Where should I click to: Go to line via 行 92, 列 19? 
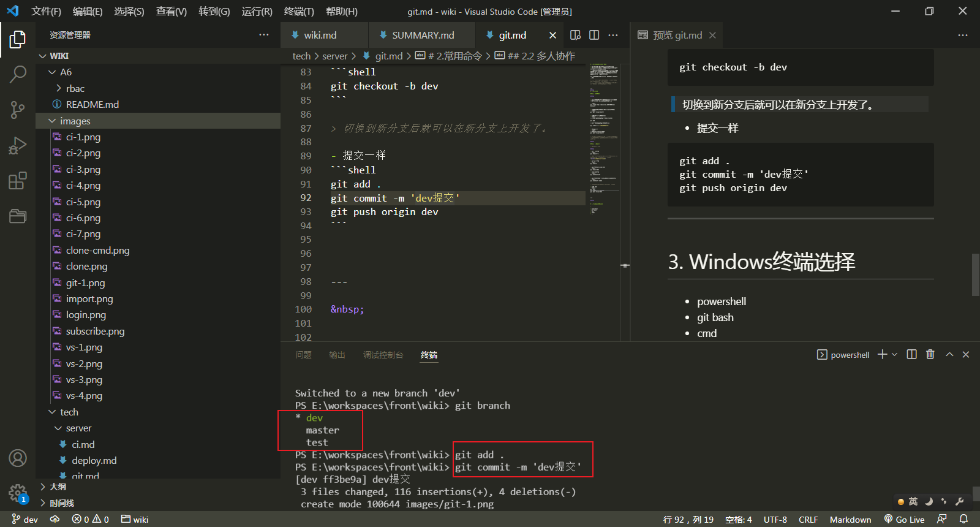point(688,519)
